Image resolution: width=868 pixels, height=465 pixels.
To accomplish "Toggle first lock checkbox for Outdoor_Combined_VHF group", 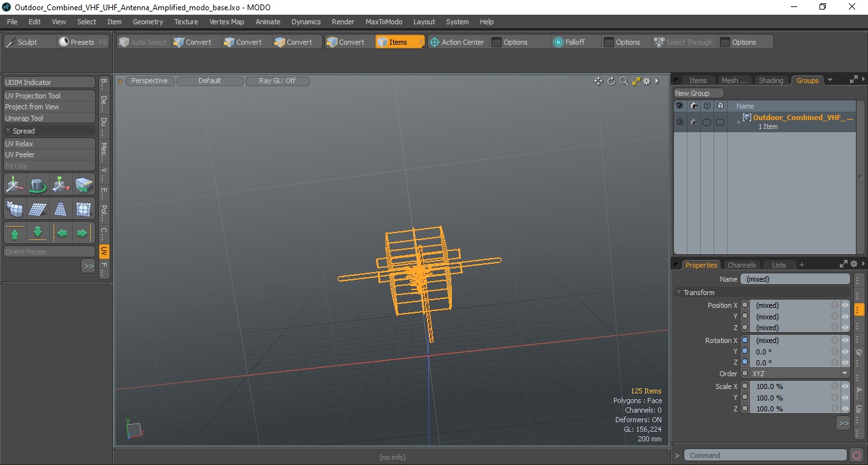I will point(707,122).
